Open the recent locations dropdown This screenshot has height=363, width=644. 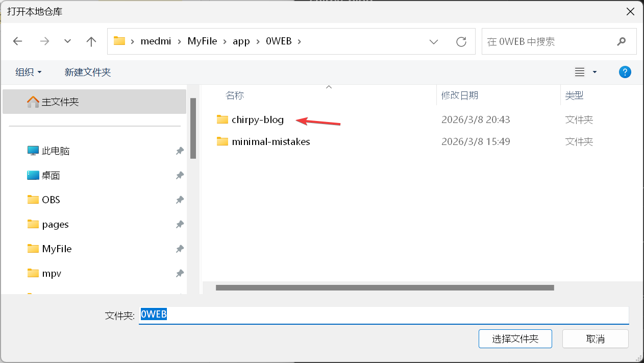[x=67, y=41]
